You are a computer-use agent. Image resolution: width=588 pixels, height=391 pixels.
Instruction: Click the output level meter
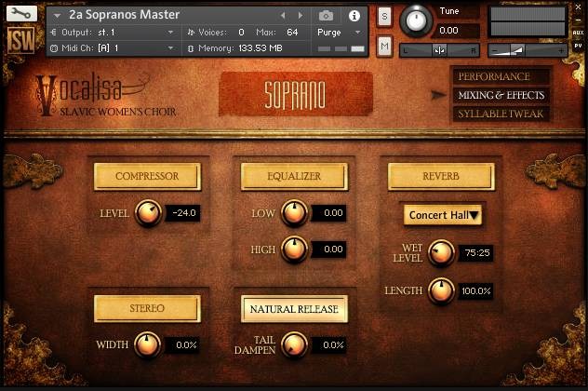(528, 21)
